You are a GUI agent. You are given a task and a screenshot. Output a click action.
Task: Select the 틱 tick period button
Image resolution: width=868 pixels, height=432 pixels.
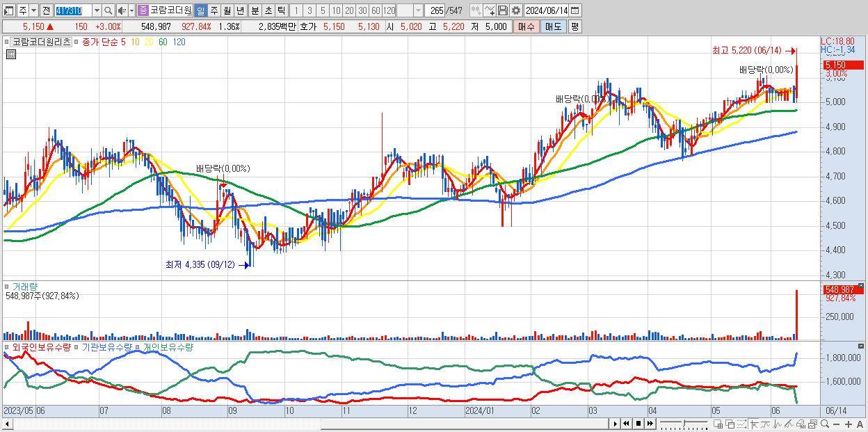pos(281,10)
